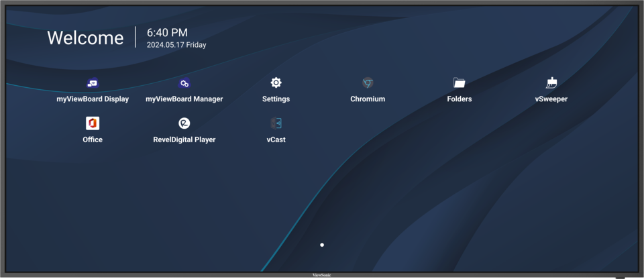Screen dimensions: 644x279
Task: Open the vCast app icon
Action: click(276, 123)
